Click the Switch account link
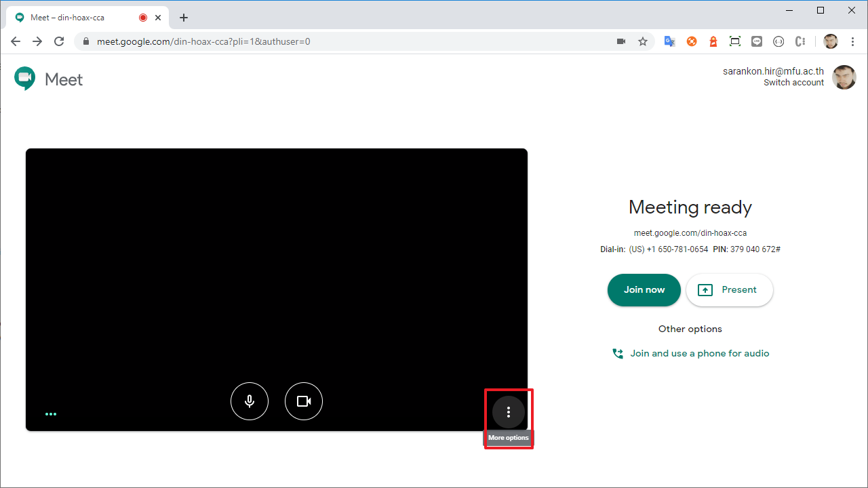This screenshot has width=868, height=488. point(793,83)
